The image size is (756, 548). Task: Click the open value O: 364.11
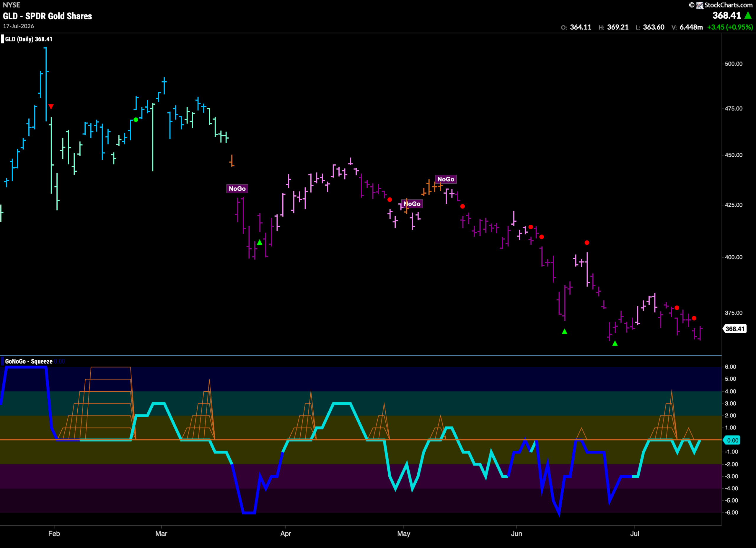tap(576, 27)
